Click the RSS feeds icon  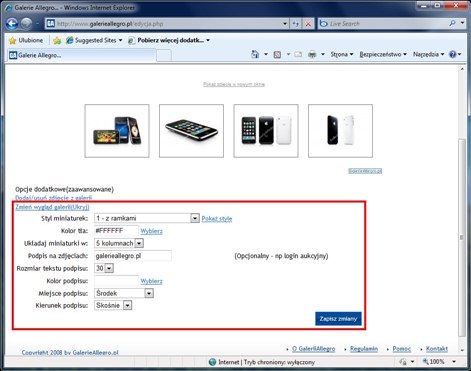point(277,54)
